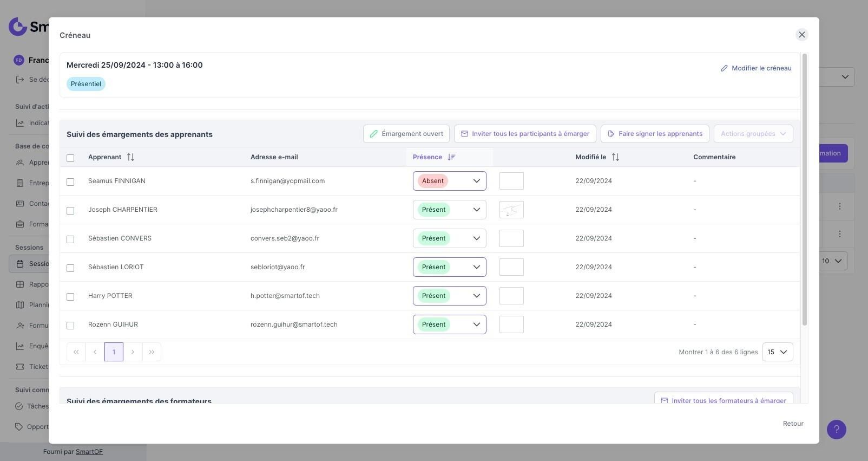Viewport: 868px width, 461px height.
Task: Click signature thumbnail for Joseph CHARPENTIER
Action: pyautogui.click(x=511, y=210)
